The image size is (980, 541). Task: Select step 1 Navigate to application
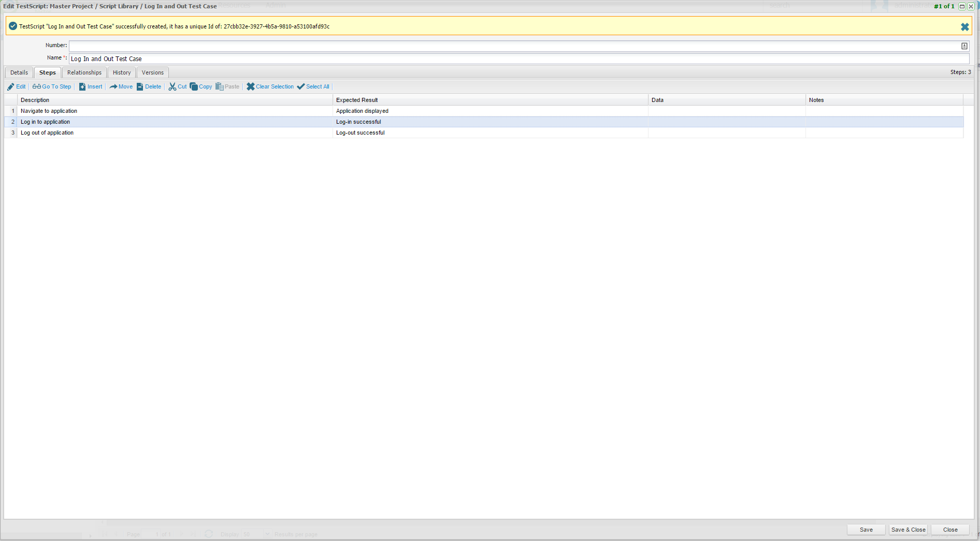pos(49,111)
